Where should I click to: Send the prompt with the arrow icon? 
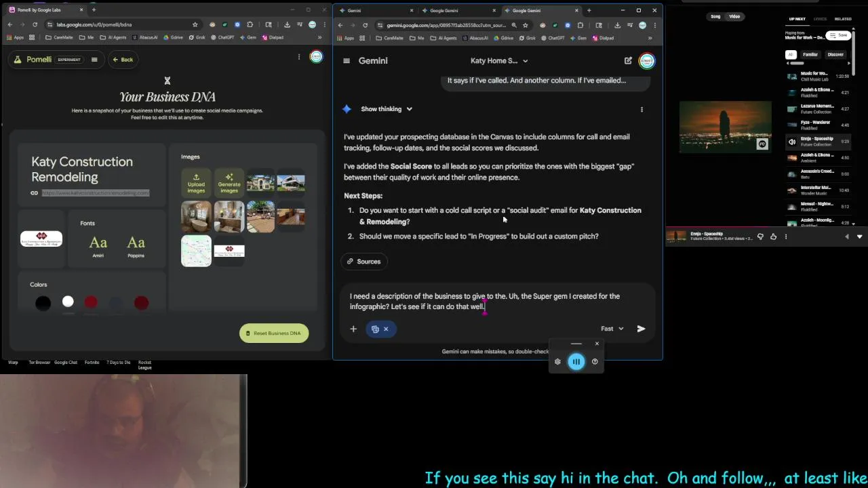click(641, 329)
